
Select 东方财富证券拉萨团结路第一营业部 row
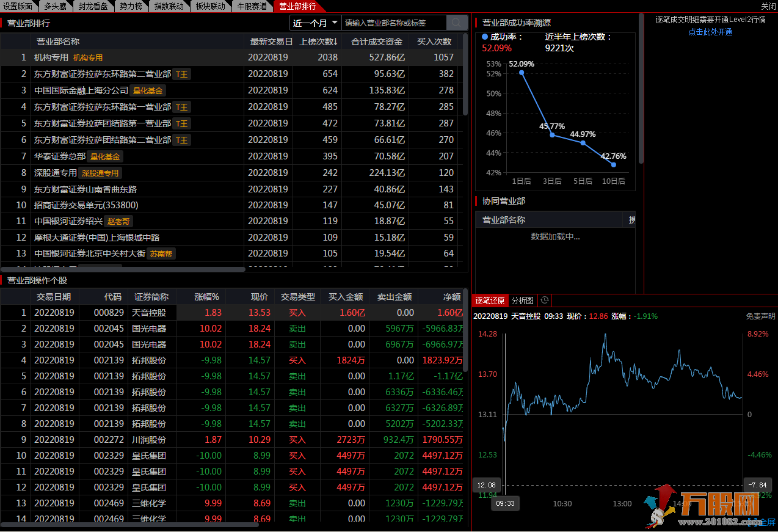pyautogui.click(x=232, y=123)
